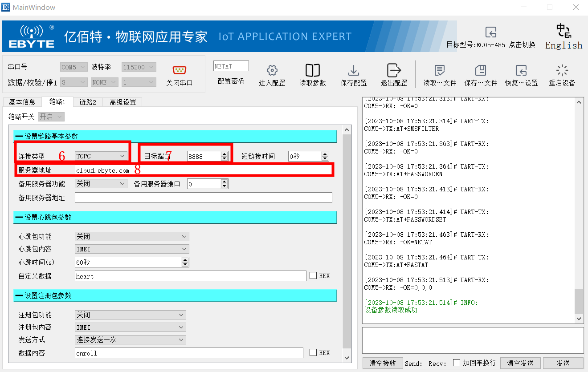588x372 pixels.
Task: Open the 高级设置 tab
Action: (123, 102)
